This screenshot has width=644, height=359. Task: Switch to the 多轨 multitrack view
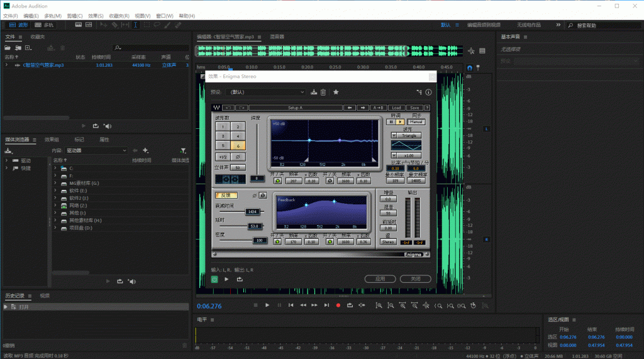(x=45, y=25)
